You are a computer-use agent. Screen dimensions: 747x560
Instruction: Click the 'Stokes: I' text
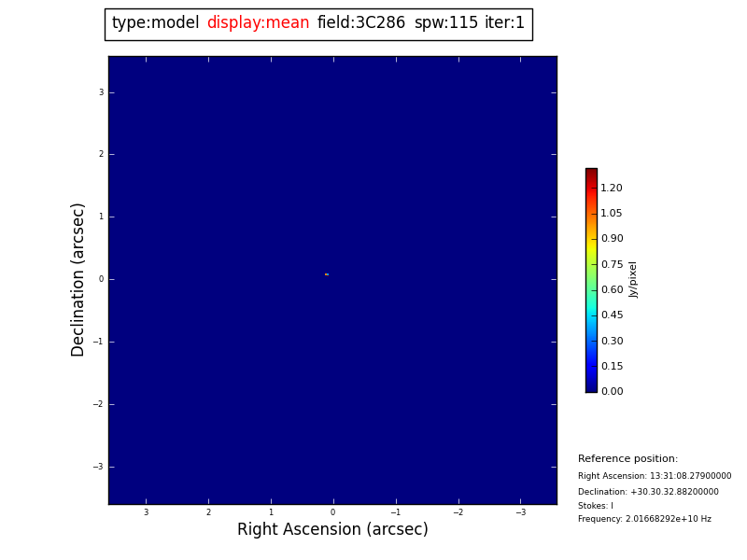596,506
